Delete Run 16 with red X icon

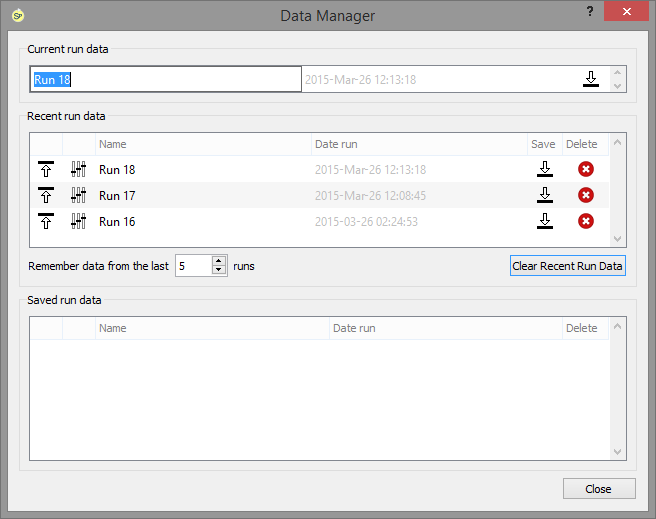point(586,221)
